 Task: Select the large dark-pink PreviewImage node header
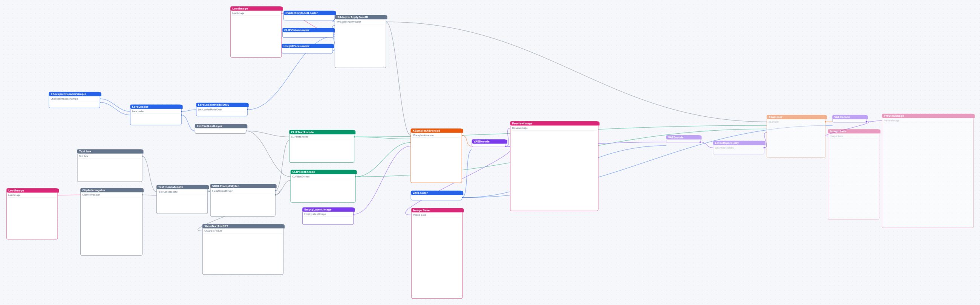pos(555,124)
